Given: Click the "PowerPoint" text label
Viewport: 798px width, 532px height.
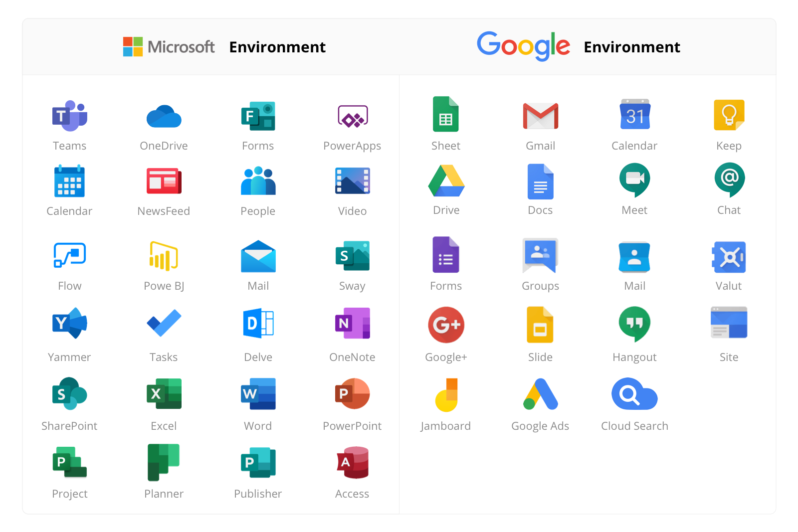Looking at the screenshot, I should 352,426.
